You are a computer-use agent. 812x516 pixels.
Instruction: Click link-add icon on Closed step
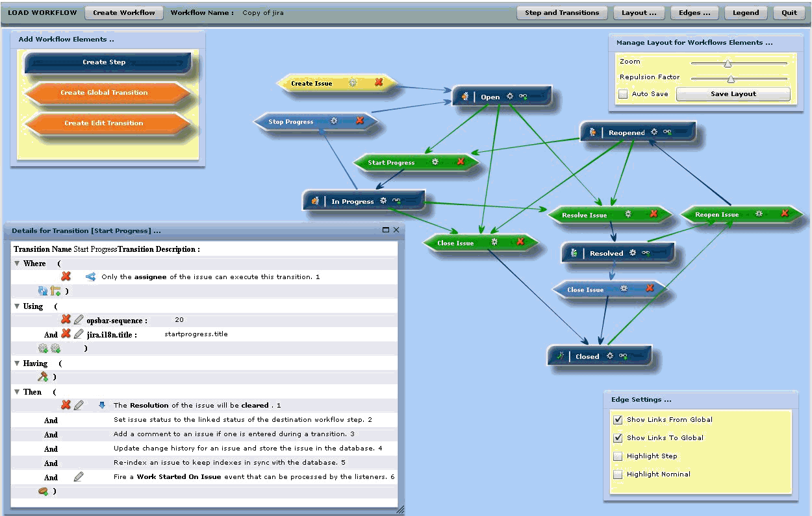tap(623, 356)
